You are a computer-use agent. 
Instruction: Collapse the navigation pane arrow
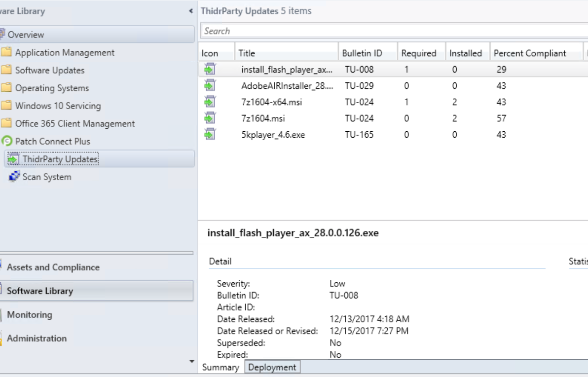(191, 11)
